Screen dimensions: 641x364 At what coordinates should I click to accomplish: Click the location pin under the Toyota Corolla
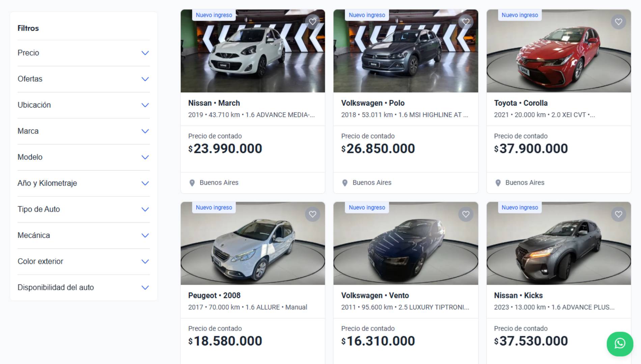(498, 183)
